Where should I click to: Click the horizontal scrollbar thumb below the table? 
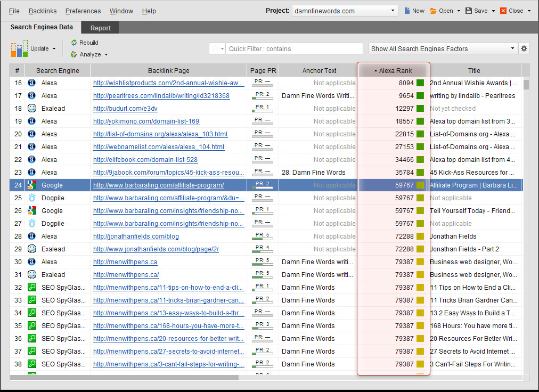point(124,378)
